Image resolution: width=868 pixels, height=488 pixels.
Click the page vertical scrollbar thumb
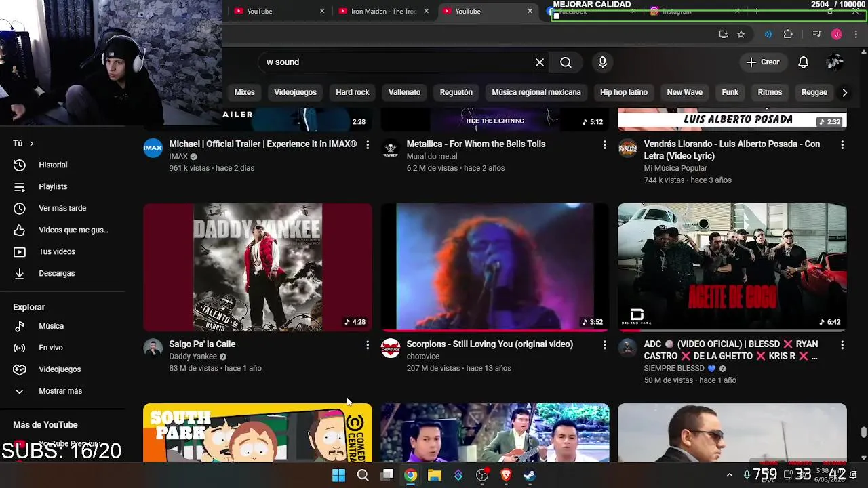point(863,432)
